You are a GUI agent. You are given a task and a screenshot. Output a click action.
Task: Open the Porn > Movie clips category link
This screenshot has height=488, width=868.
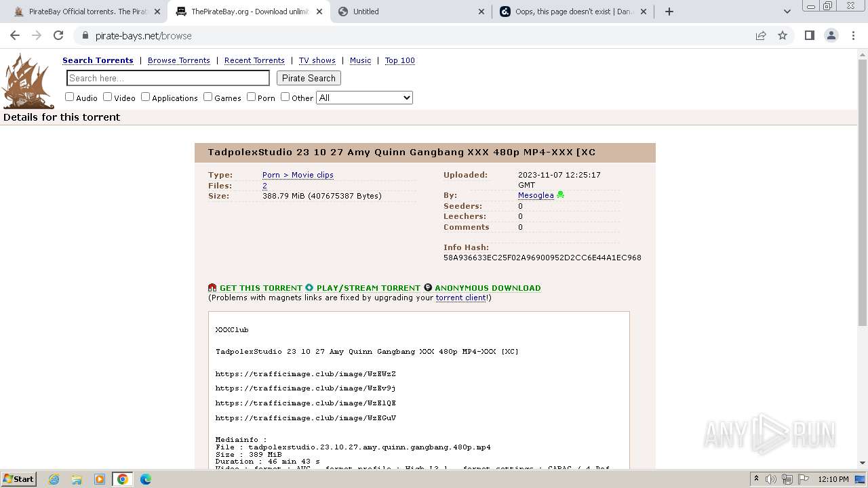[298, 175]
